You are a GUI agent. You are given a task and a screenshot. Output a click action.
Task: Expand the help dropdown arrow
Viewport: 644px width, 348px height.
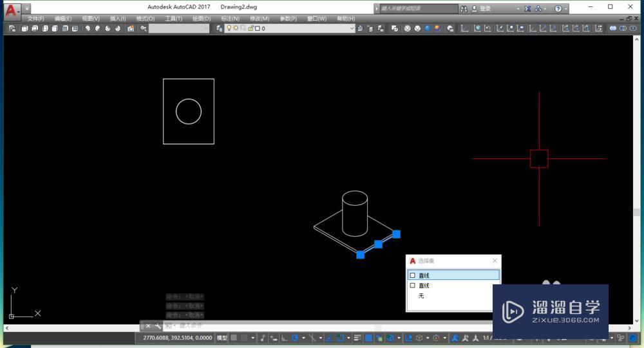566,8
